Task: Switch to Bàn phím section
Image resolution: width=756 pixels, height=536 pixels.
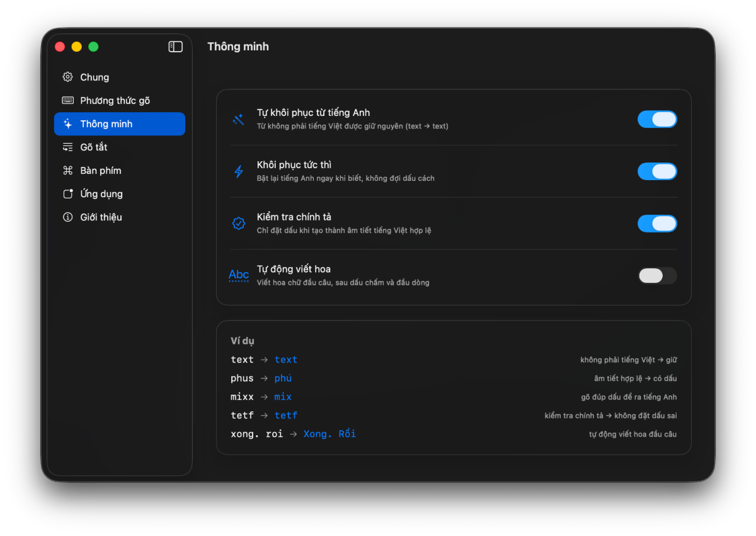Action: pos(120,170)
